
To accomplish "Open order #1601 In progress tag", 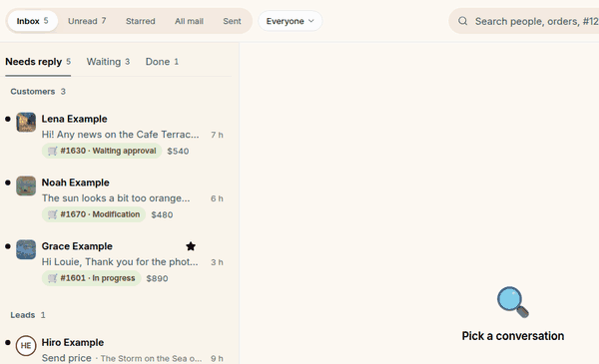I will [x=91, y=278].
